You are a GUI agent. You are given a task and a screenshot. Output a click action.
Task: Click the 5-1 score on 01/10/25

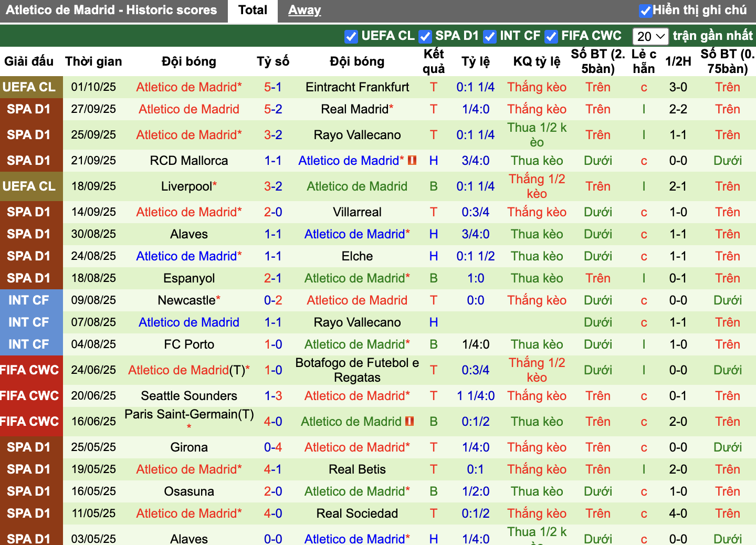click(273, 87)
